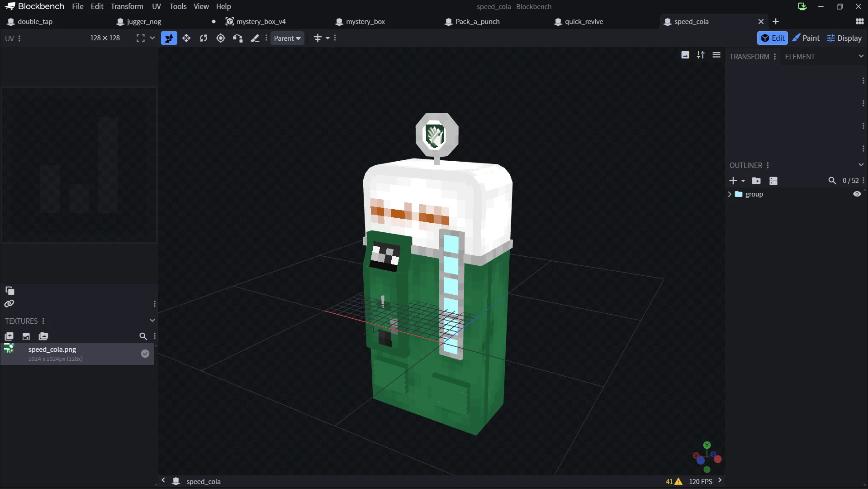Select the Move tool

click(169, 38)
